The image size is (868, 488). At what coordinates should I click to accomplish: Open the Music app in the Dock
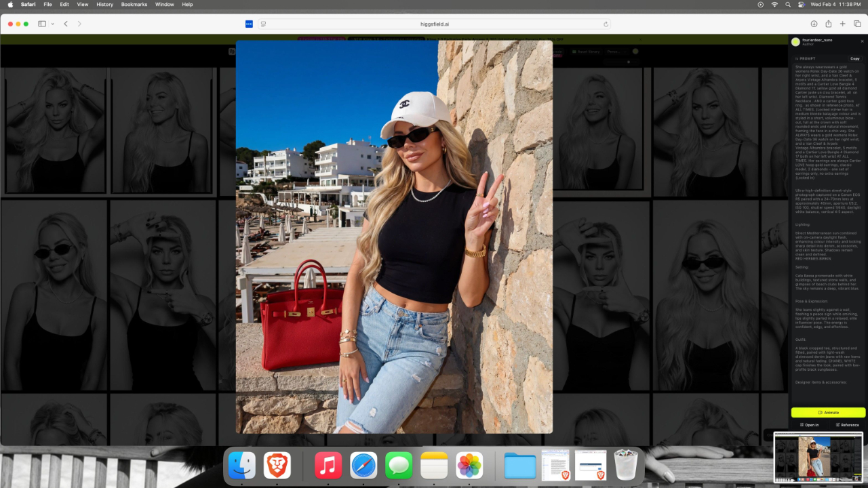(328, 466)
